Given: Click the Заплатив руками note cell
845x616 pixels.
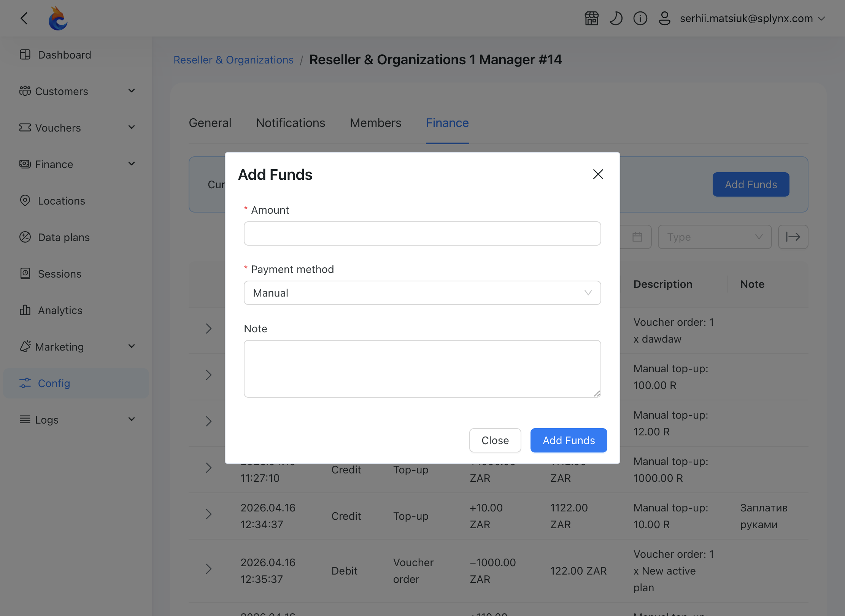Looking at the screenshot, I should 764,516.
